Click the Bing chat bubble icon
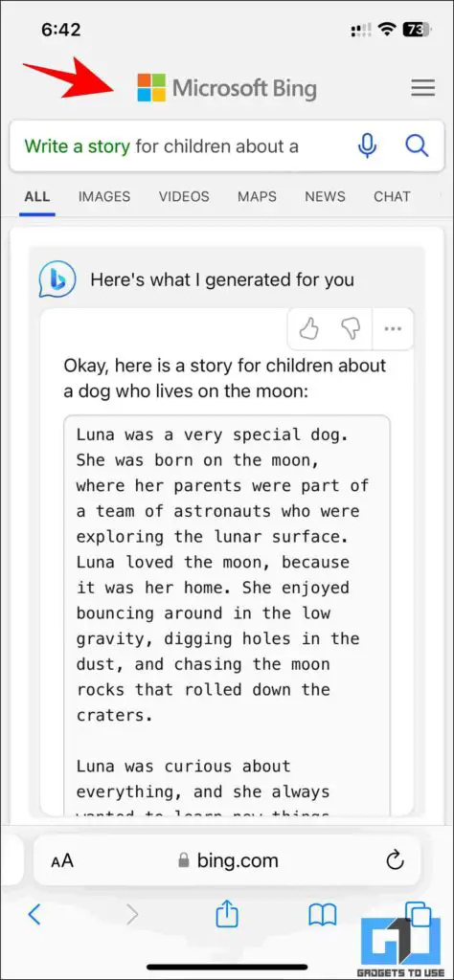454x980 pixels. [x=57, y=279]
